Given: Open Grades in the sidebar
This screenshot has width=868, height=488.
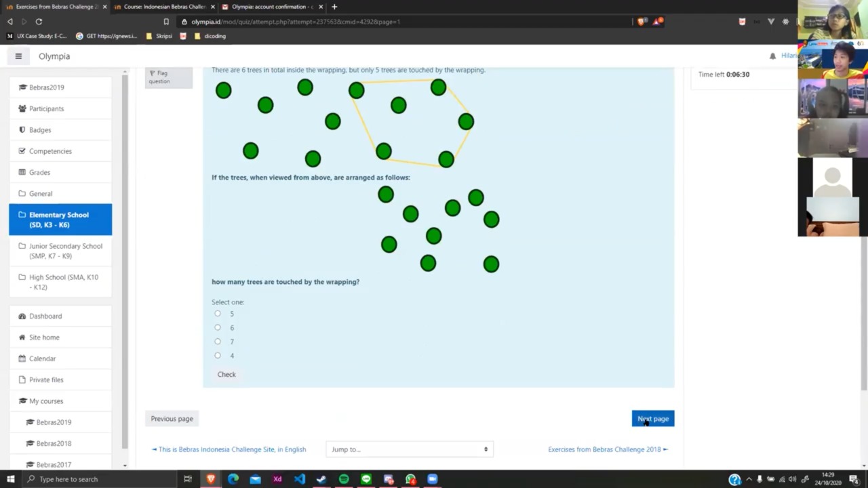Looking at the screenshot, I should click(x=60, y=172).
